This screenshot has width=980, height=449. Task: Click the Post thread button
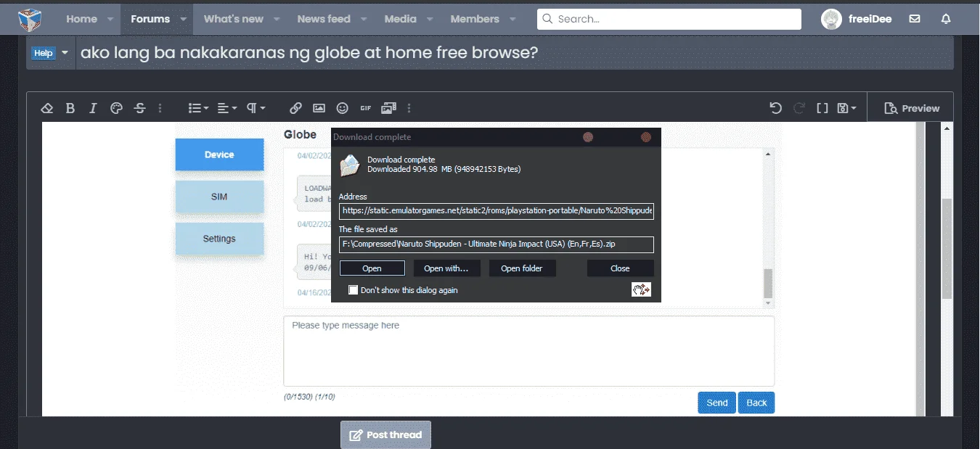[x=386, y=435]
